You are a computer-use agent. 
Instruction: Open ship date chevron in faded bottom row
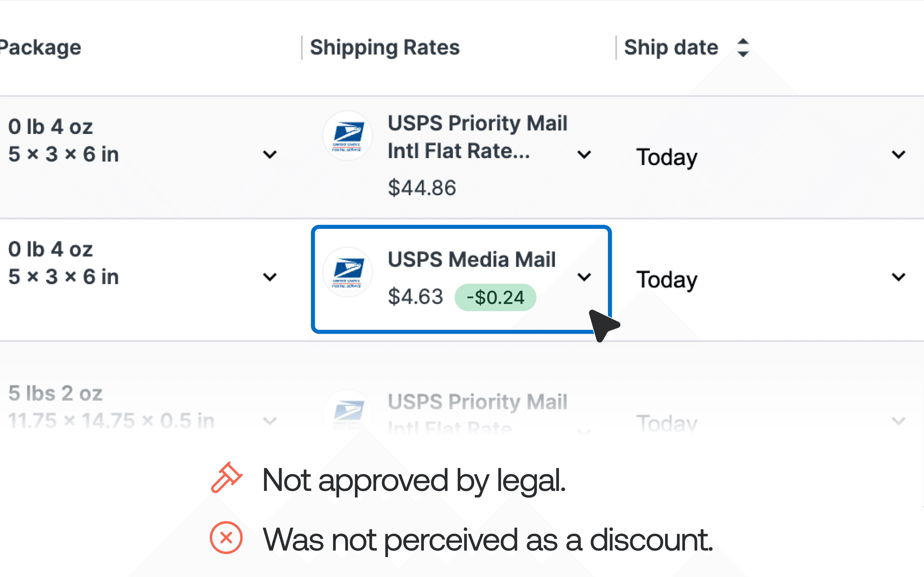tap(898, 421)
